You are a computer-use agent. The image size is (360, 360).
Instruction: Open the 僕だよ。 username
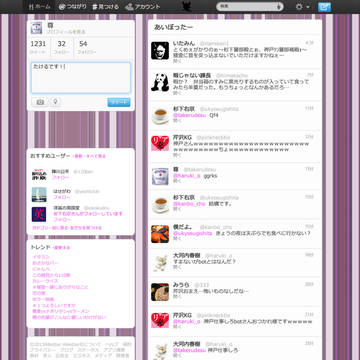click(x=183, y=227)
